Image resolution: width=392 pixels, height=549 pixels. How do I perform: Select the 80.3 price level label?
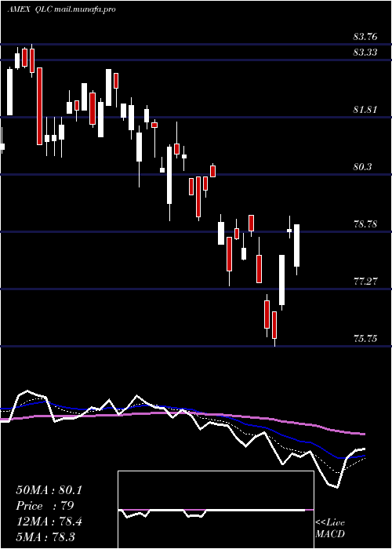362,167
